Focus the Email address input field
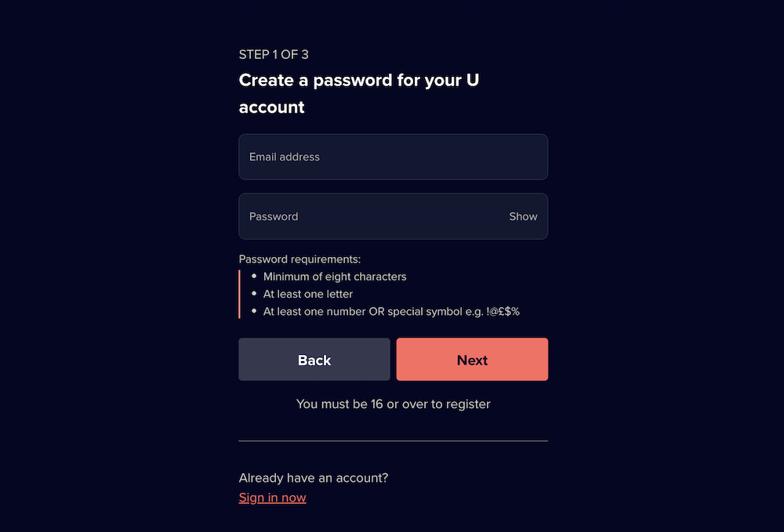Screen dimensions: 784x532 393,157
